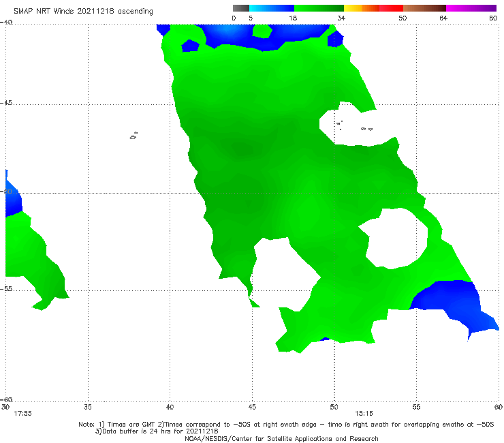This screenshot has width=504, height=443.
Task: Click the note line '3)Data buffer is 24 hrs'
Action: tap(157, 431)
